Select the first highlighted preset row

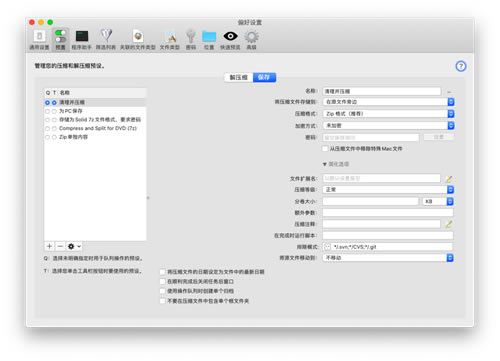[95, 103]
